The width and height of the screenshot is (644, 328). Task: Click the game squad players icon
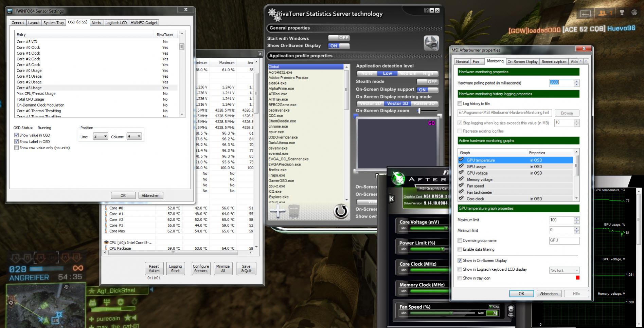(x=603, y=13)
